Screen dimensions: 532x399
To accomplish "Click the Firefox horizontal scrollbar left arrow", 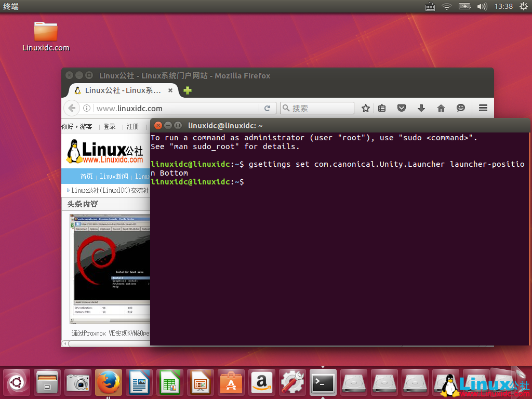I will pos(65,344).
